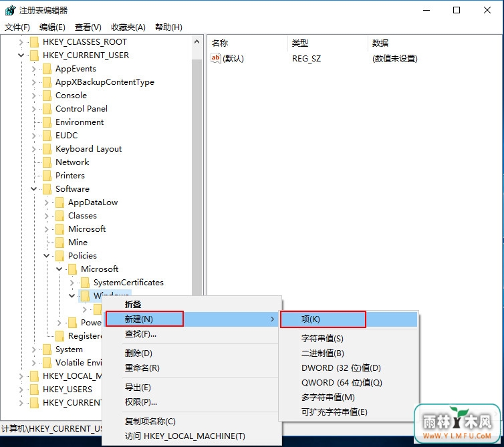Click the Control Panel folder icon
This screenshot has width=504, height=447.
[47, 109]
